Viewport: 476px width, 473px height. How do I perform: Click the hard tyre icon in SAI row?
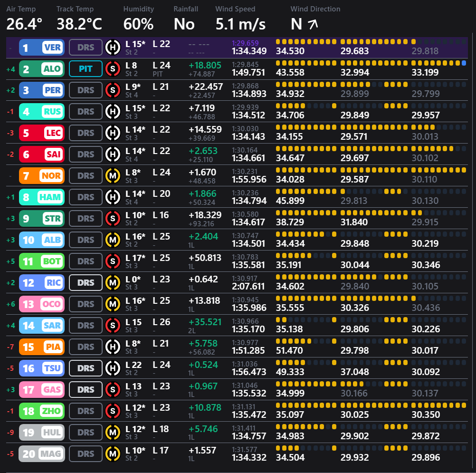pos(113,154)
